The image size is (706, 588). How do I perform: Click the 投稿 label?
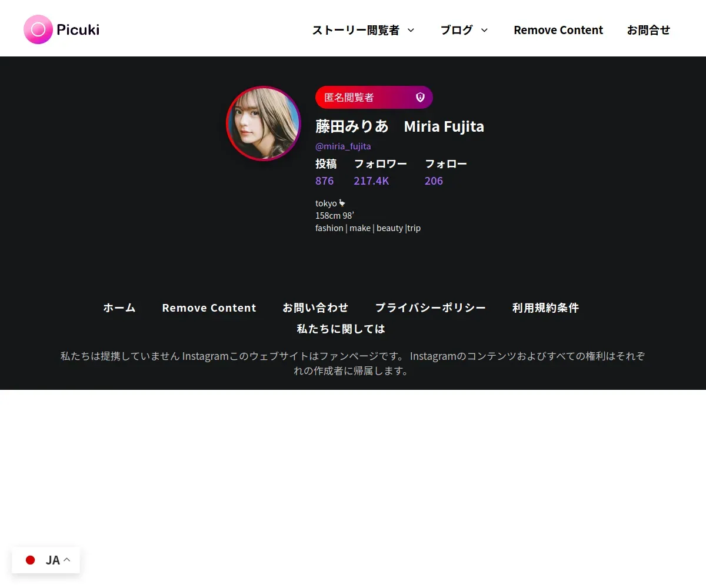326,163
